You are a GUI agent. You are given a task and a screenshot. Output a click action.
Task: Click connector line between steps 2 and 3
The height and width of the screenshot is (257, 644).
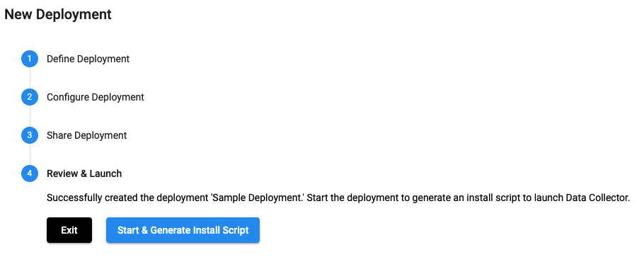pyautogui.click(x=30, y=116)
